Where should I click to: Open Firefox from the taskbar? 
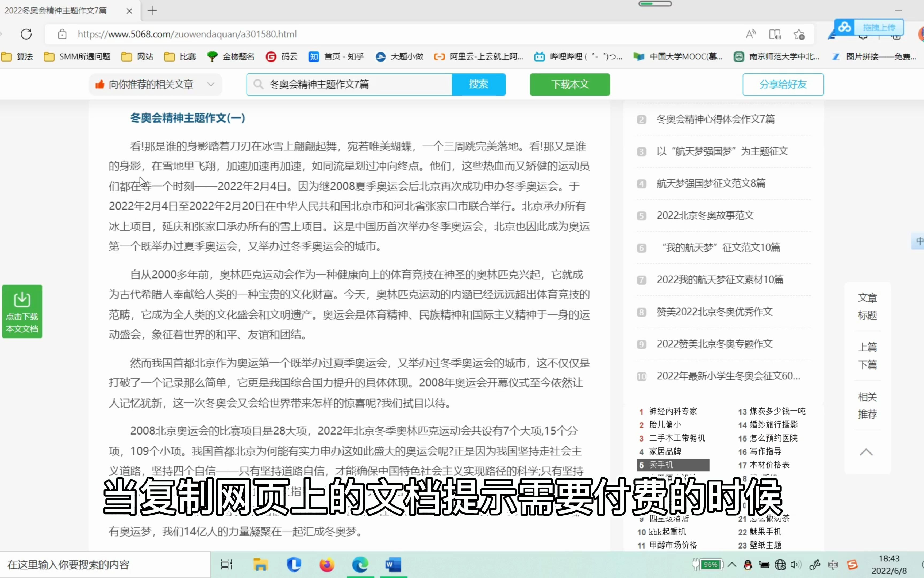(327, 565)
